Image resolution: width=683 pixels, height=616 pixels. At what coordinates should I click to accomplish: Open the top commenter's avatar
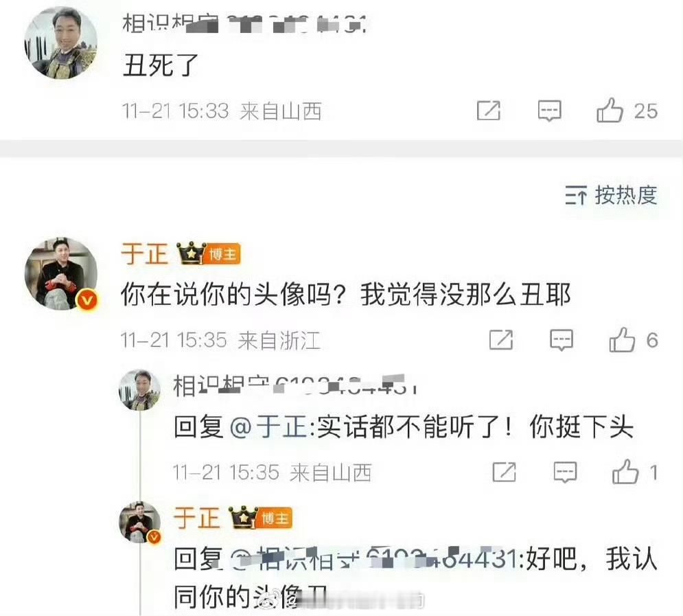pos(60,43)
